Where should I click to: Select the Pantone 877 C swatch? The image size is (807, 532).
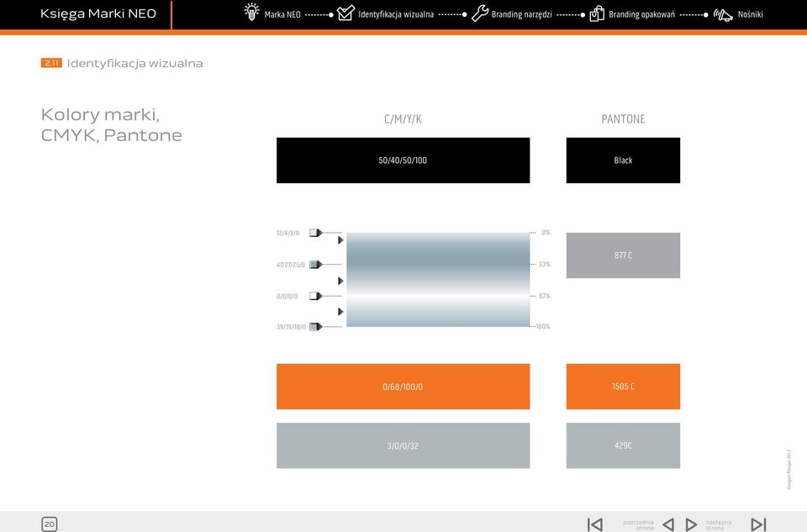[623, 255]
